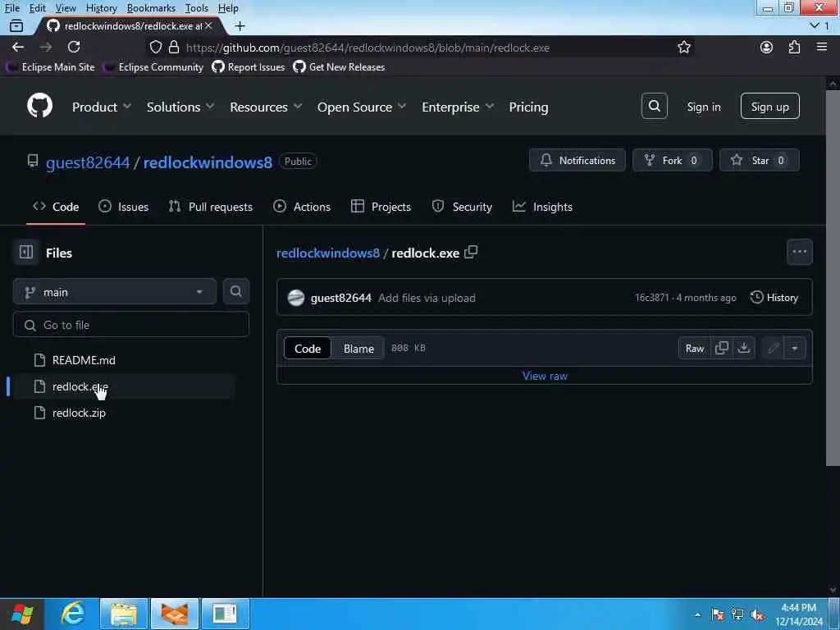The height and width of the screenshot is (630, 840).
Task: Copy raw file contents icon
Action: click(x=722, y=348)
